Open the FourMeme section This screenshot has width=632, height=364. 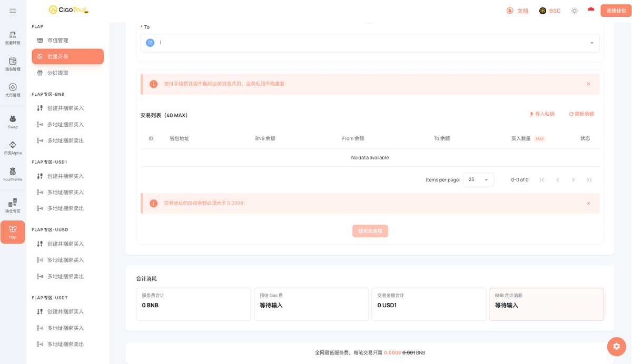point(13,174)
